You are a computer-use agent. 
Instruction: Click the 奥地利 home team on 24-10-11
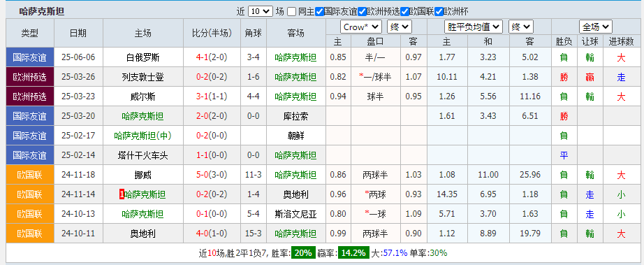point(143,234)
